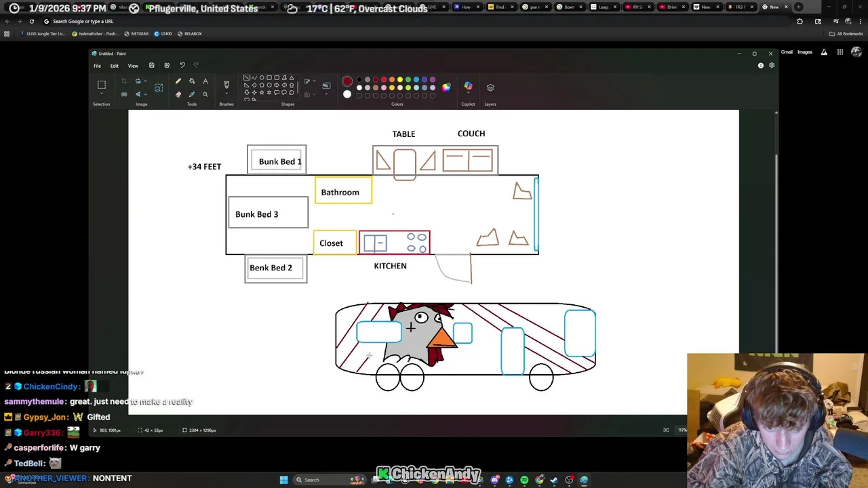
Task: Select the Line shape
Action: pyautogui.click(x=246, y=78)
